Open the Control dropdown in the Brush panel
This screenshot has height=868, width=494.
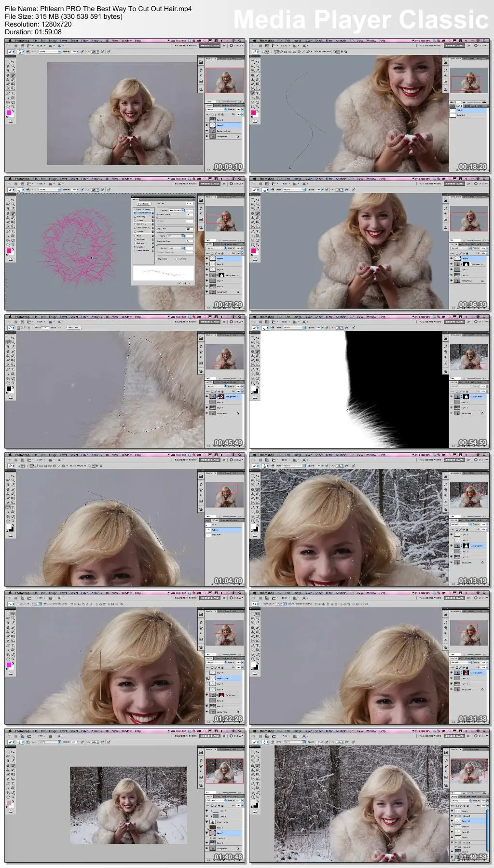point(177,210)
